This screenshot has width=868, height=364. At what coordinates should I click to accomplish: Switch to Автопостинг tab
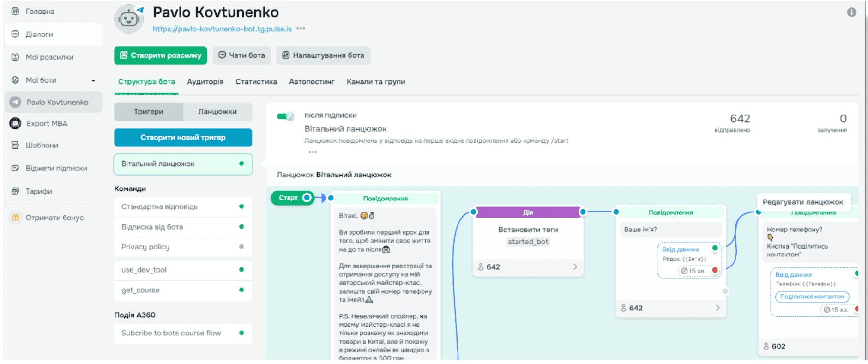pos(312,82)
